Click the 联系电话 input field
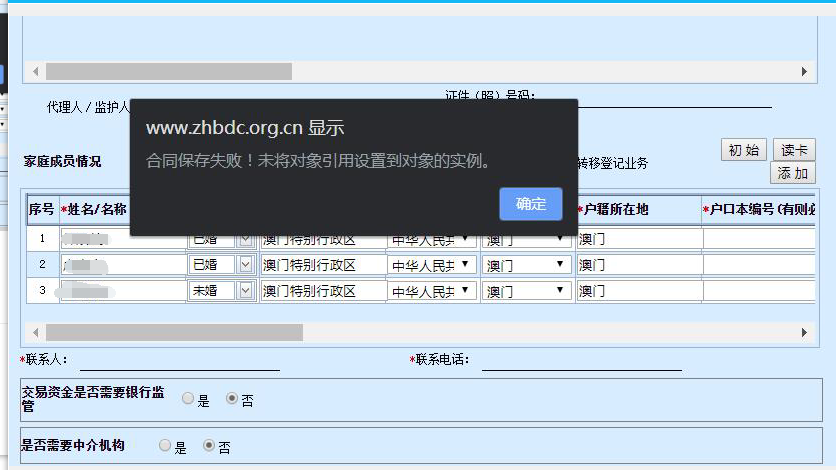 580,360
